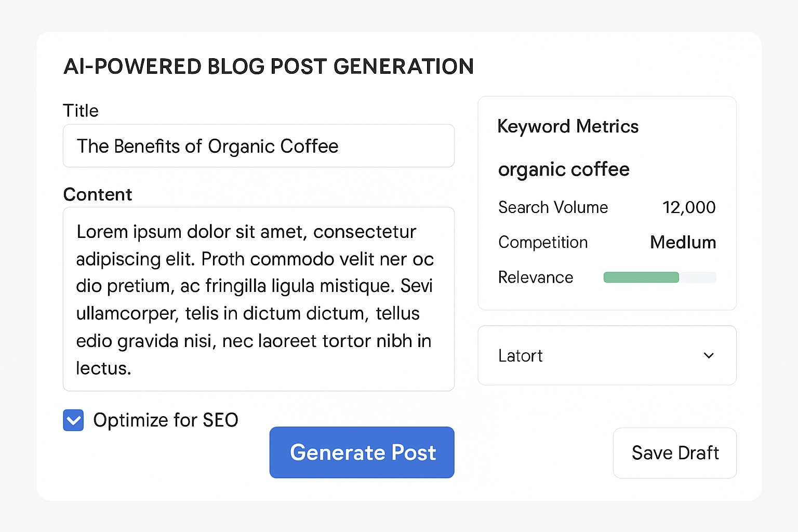This screenshot has width=798, height=532.
Task: Click the Medium competition value
Action: 683,242
